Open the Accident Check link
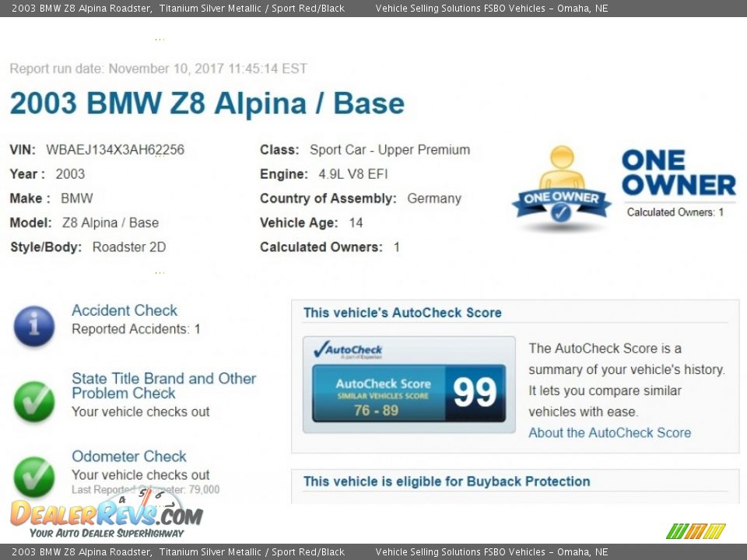 tap(124, 310)
